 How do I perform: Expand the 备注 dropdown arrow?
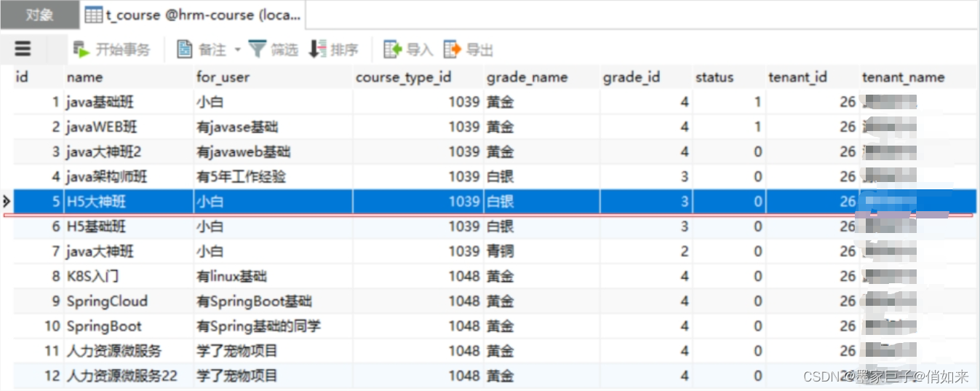tap(237, 50)
